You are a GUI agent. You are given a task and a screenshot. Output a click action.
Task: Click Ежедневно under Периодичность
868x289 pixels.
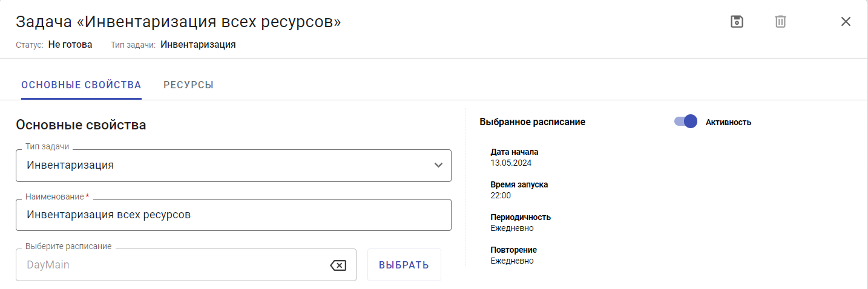click(512, 228)
